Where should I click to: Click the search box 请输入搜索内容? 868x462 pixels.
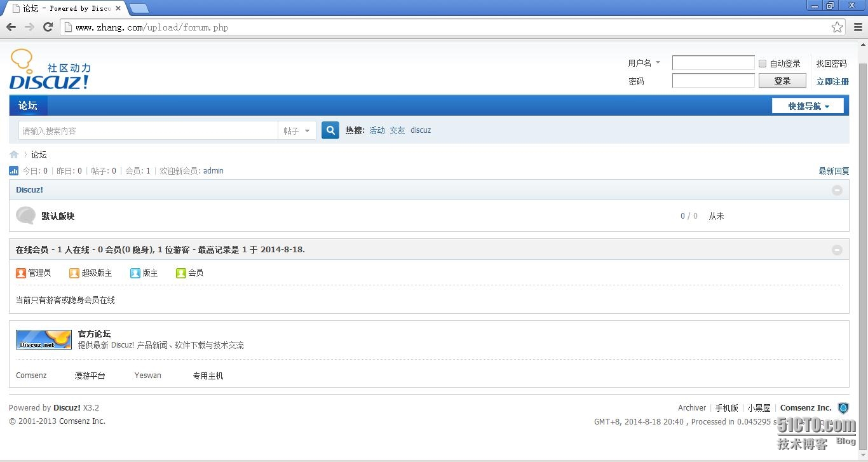pos(148,130)
